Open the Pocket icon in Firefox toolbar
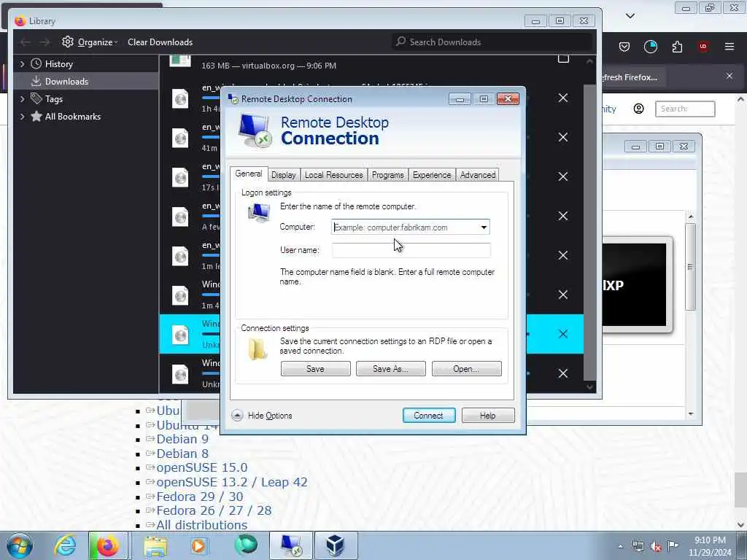The width and height of the screenshot is (747, 560). pos(624,47)
